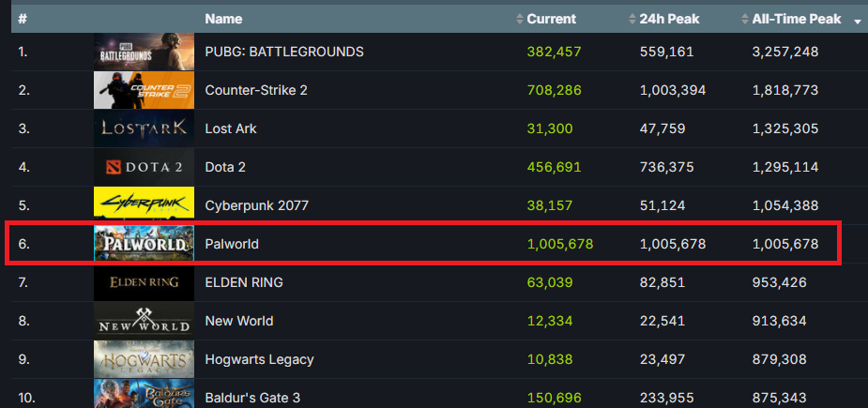The width and height of the screenshot is (868, 408).
Task: Open the Palworld game name link
Action: [x=232, y=244]
